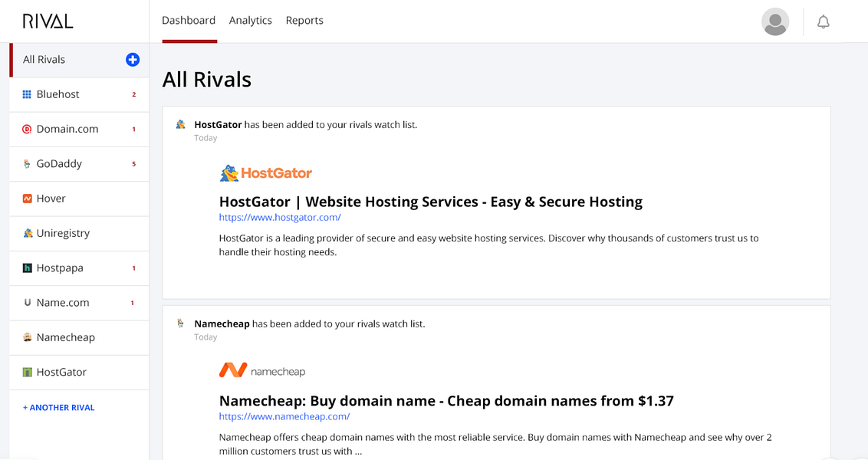Select the GoDaddy sidebar row
This screenshot has height=460, width=868.
point(79,164)
